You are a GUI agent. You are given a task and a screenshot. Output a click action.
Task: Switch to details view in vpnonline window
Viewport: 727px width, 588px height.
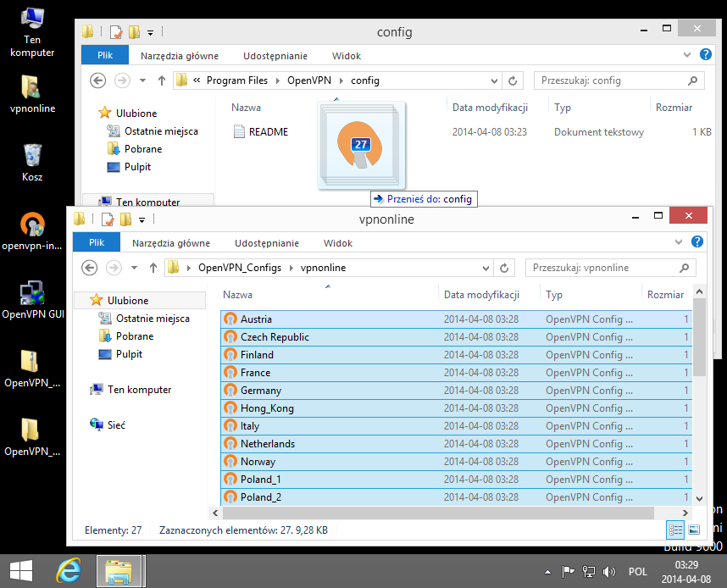click(675, 530)
